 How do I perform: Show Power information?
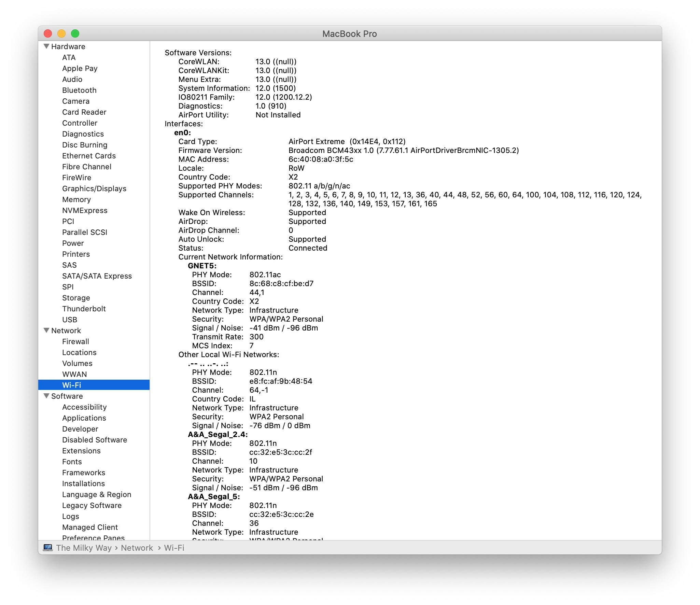(73, 243)
